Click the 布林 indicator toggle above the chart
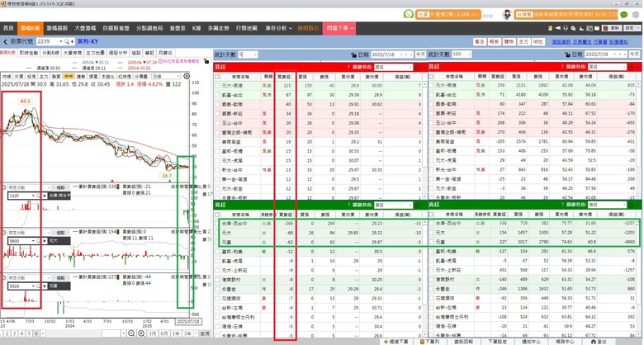The width and height of the screenshot is (644, 345). point(69,77)
